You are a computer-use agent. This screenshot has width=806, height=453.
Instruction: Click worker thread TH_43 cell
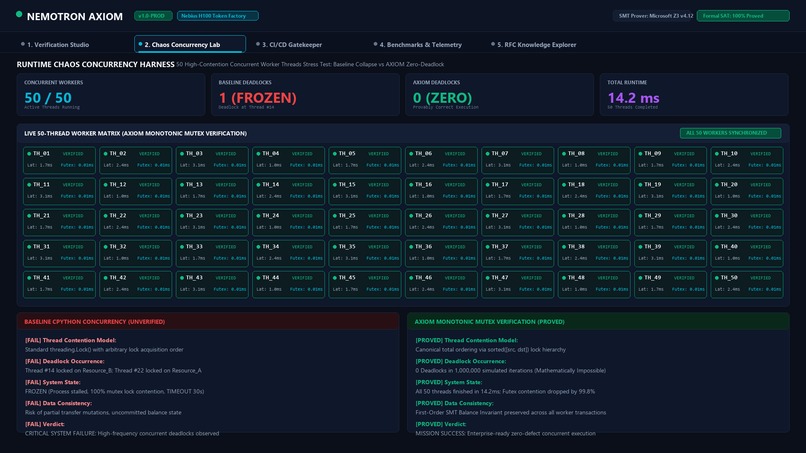(212, 284)
